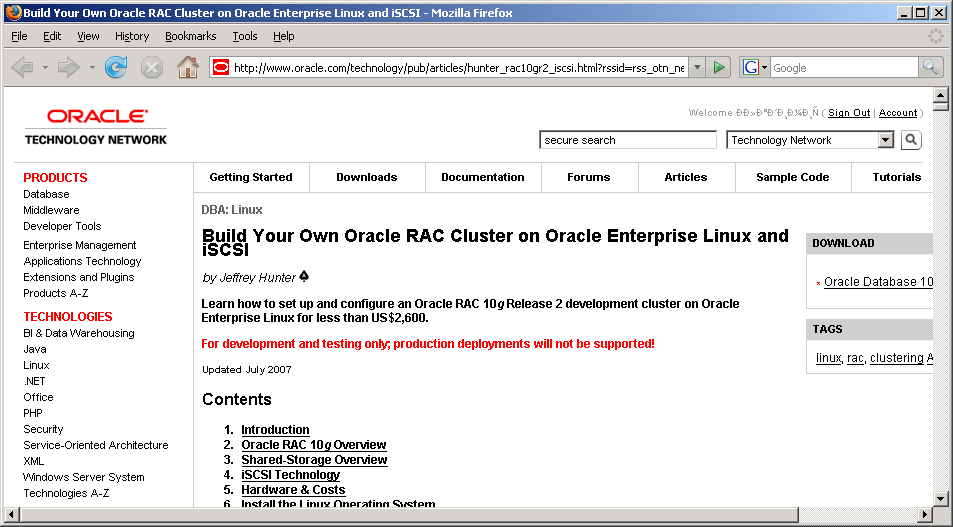
Task: Click the vertical scrollbar down arrow
Action: (940, 497)
